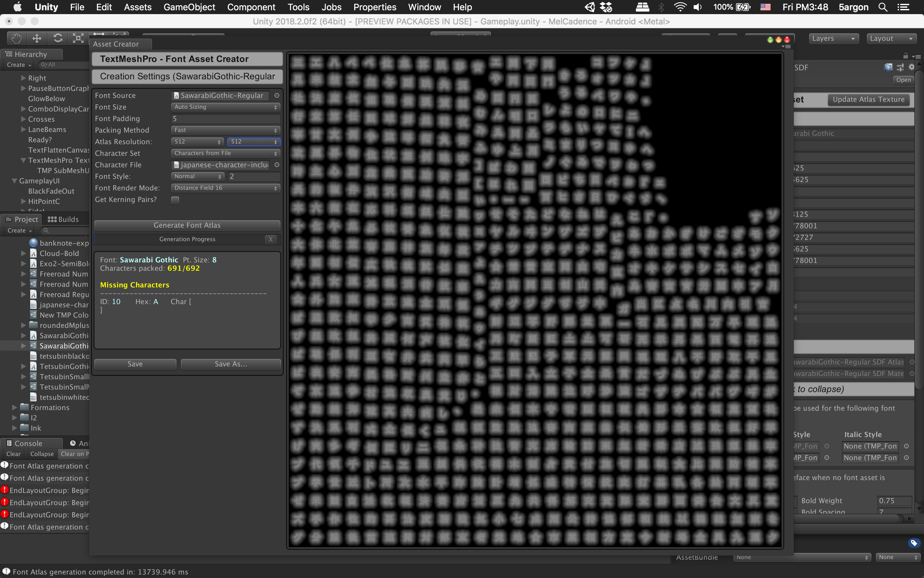Select the Hand tool in toolbar
The width and height of the screenshot is (924, 578).
point(17,38)
